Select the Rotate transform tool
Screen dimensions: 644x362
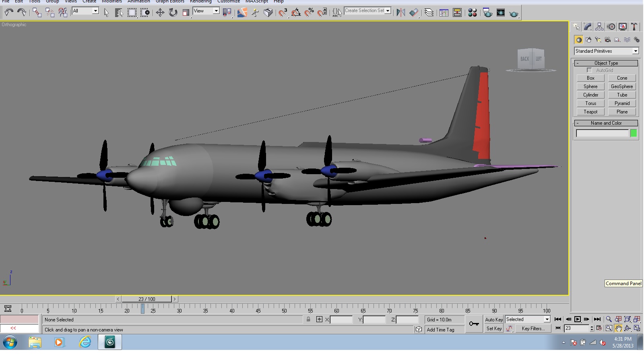point(173,12)
